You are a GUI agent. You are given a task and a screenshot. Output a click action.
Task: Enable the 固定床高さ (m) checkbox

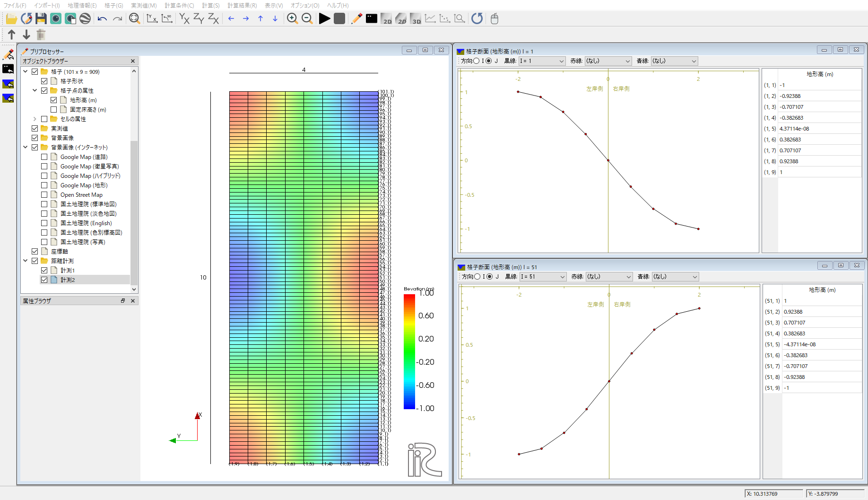click(54, 110)
